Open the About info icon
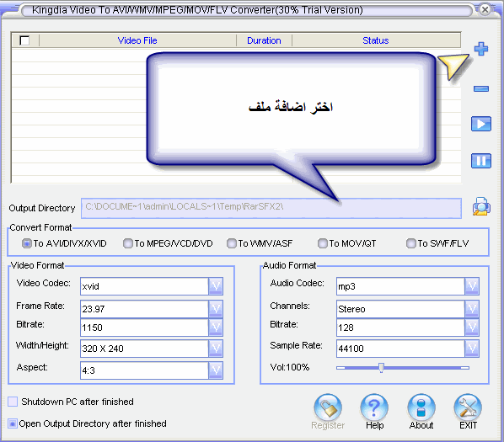Image resolution: width=504 pixels, height=442 pixels. tap(421, 407)
